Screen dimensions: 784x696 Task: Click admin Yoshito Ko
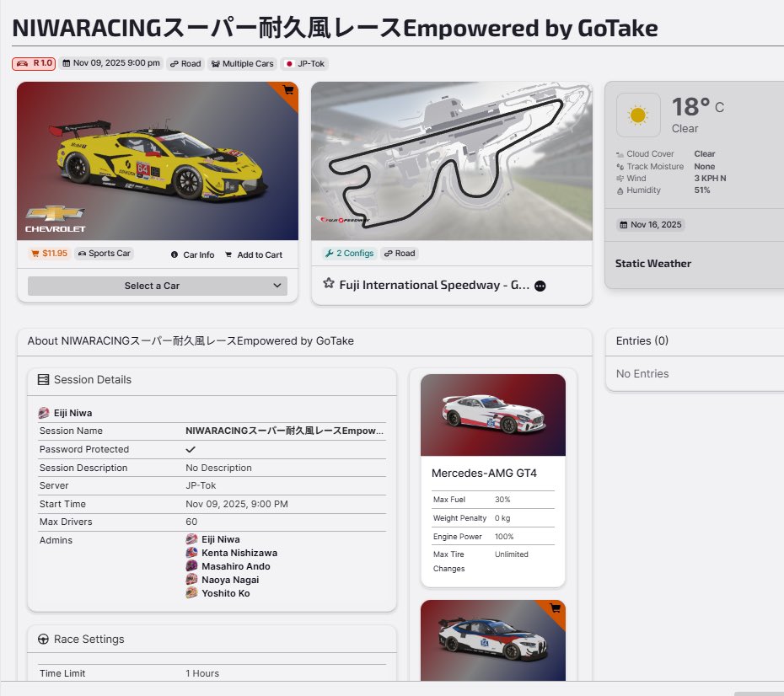226,593
